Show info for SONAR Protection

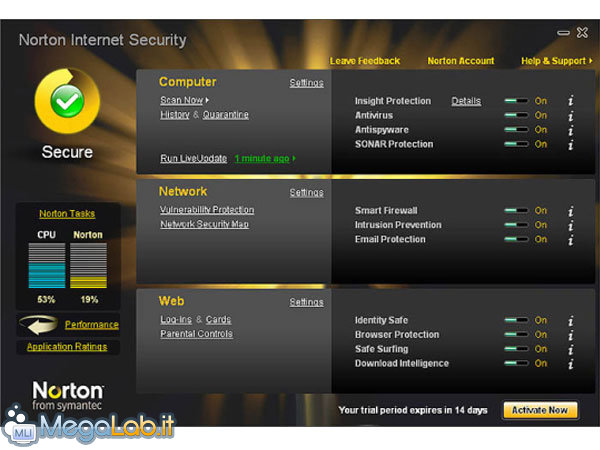point(571,145)
